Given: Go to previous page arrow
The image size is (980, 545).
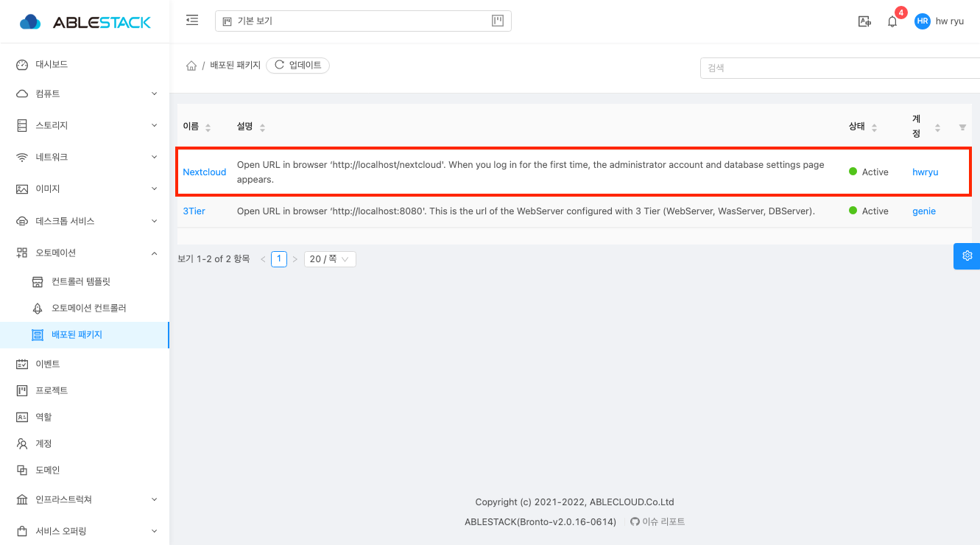Looking at the screenshot, I should [x=263, y=259].
